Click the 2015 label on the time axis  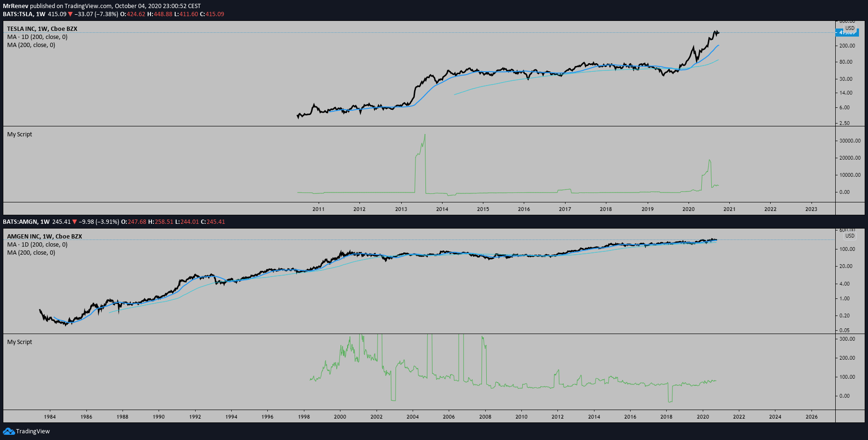483,210
